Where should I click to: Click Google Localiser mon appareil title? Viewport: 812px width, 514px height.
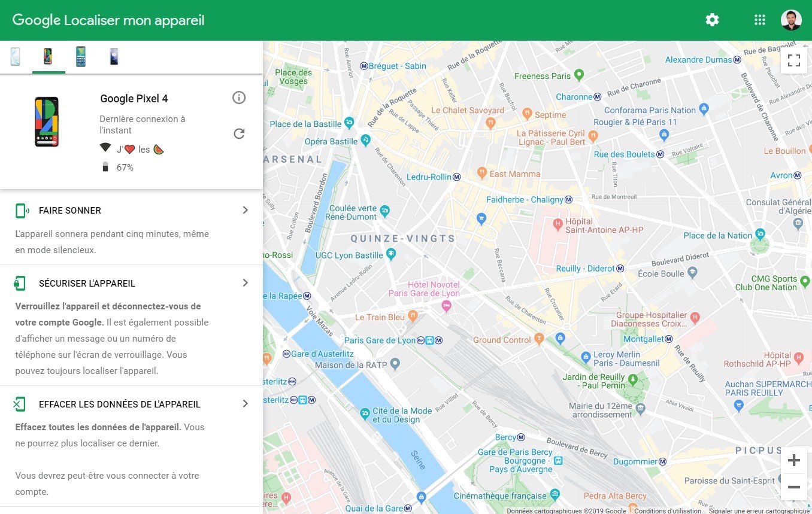[108, 20]
